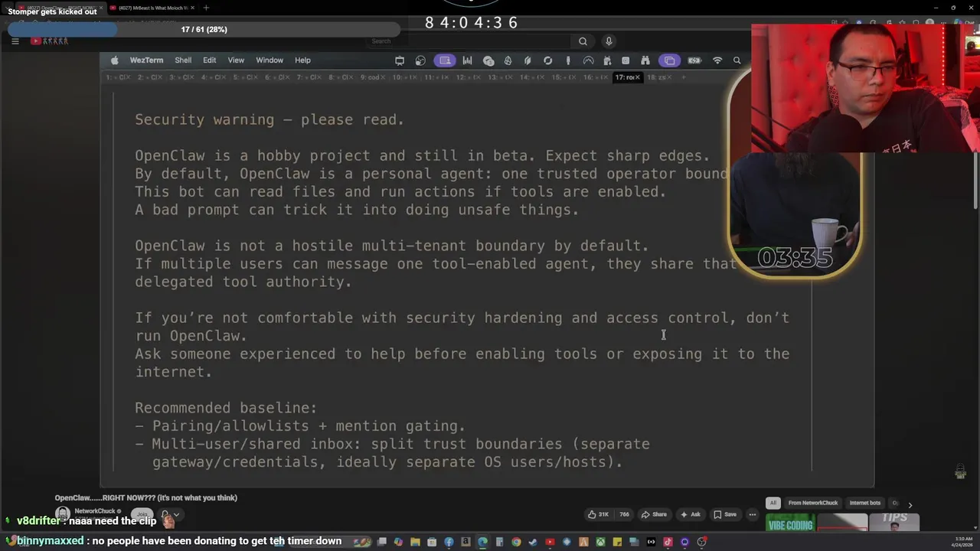Open the Shell menu

click(183, 60)
